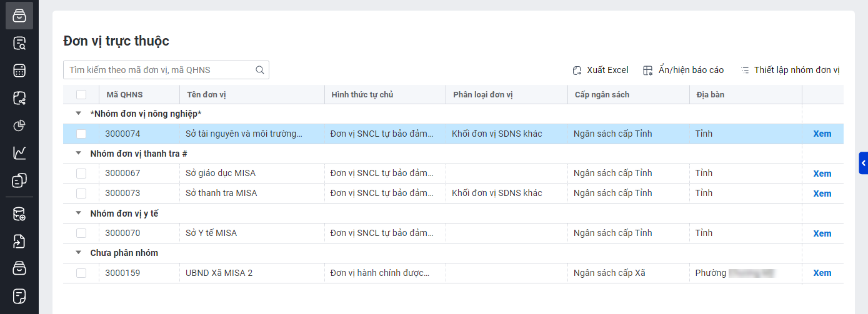The image size is (868, 314).
Task: Click the magnifier icon in search box
Action: [260, 70]
